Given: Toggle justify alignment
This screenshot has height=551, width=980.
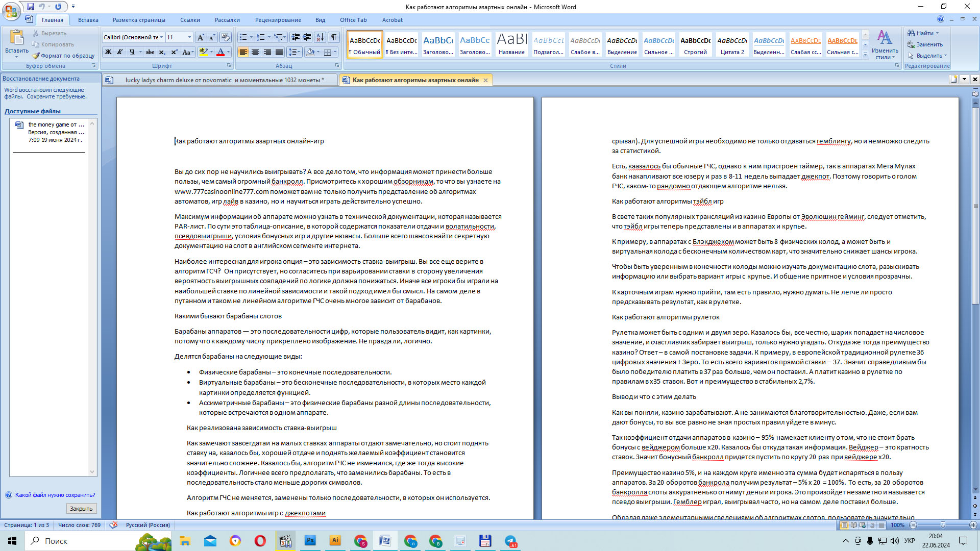Looking at the screenshot, I should (279, 52).
